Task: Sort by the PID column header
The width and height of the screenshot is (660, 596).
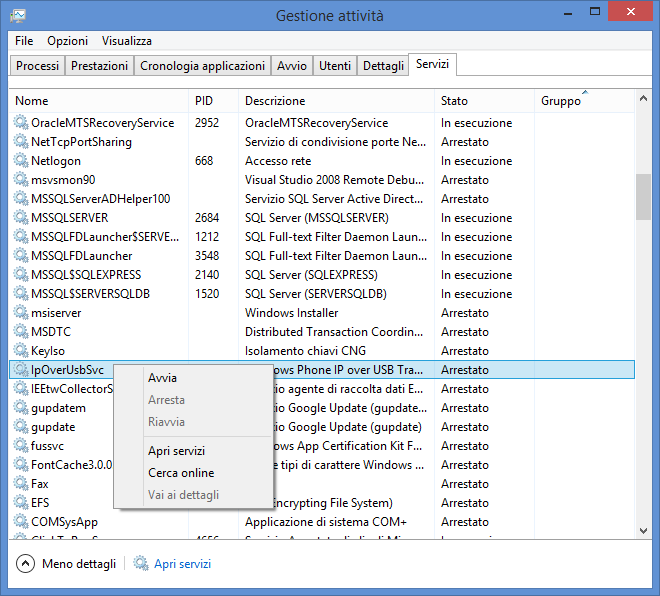Action: [213, 101]
